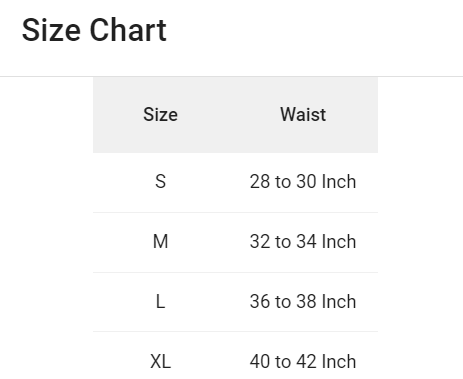Click the L size cell
This screenshot has width=463, height=379.
click(x=160, y=301)
